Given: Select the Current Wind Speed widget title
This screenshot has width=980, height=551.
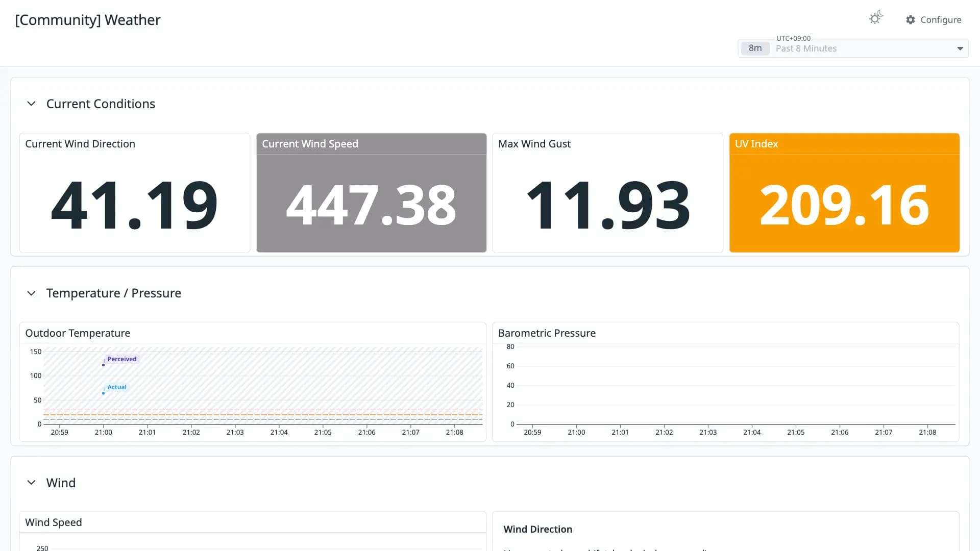Looking at the screenshot, I should tap(310, 144).
